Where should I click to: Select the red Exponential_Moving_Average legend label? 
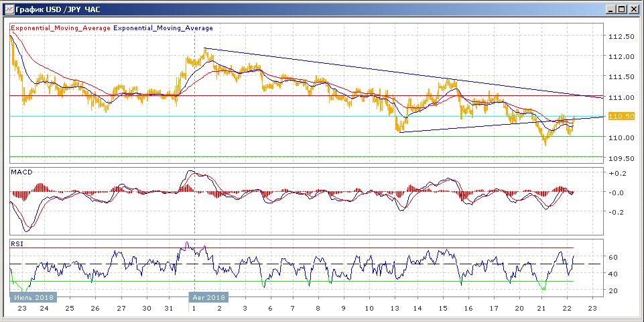pyautogui.click(x=60, y=28)
